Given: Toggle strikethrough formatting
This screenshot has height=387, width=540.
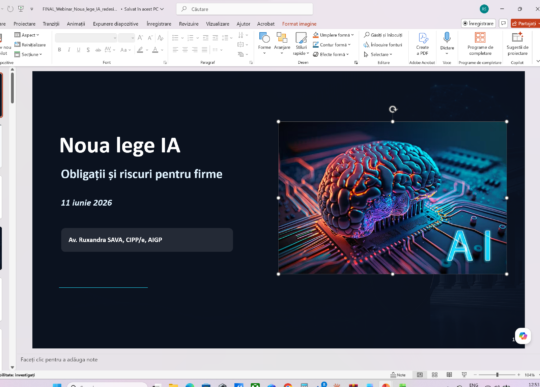Looking at the screenshot, I should coord(98,50).
